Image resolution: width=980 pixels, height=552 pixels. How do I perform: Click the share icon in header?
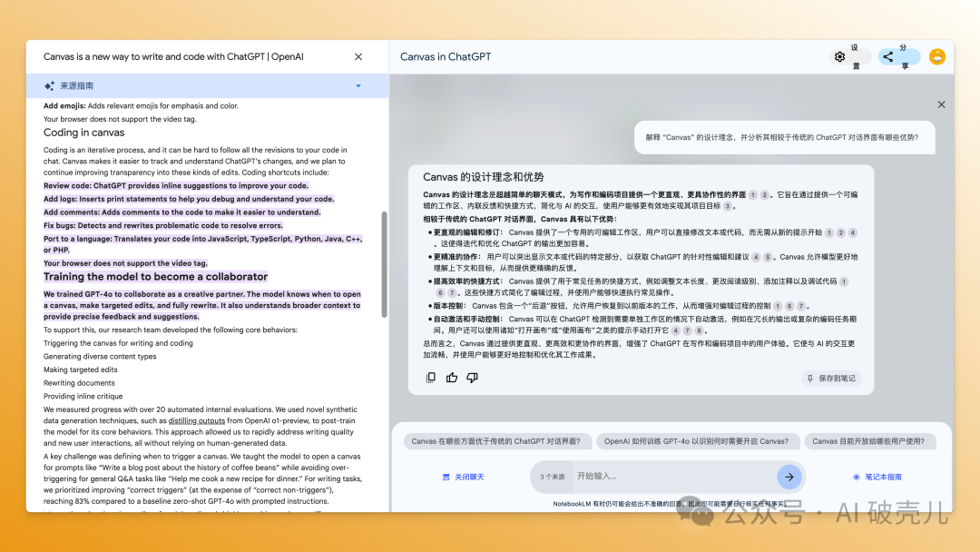pos(888,56)
